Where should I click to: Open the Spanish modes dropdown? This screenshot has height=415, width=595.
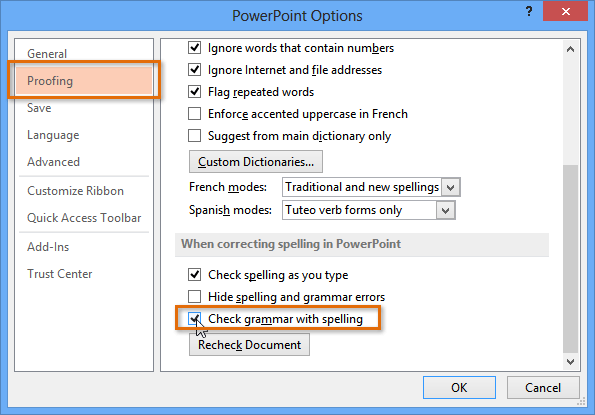(445, 210)
